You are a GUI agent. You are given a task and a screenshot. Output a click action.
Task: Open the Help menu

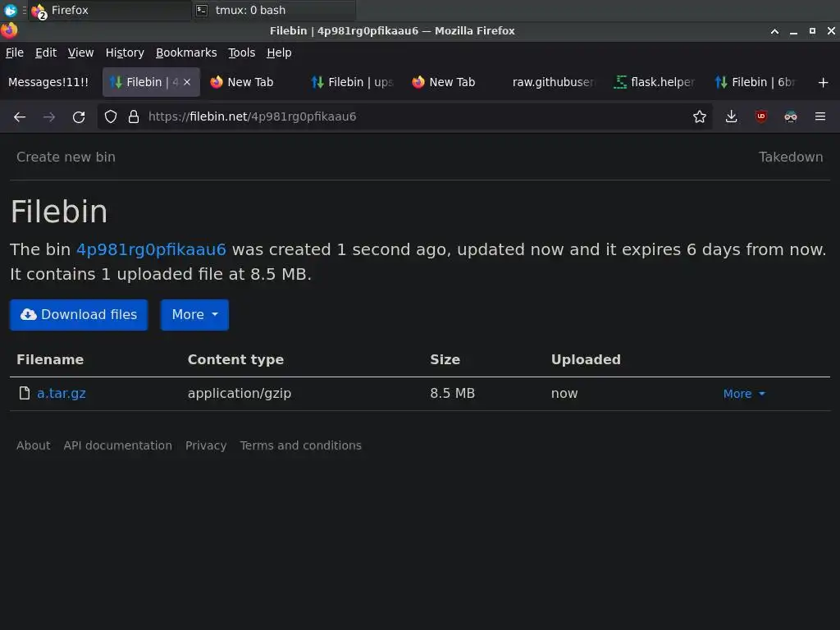coord(279,52)
